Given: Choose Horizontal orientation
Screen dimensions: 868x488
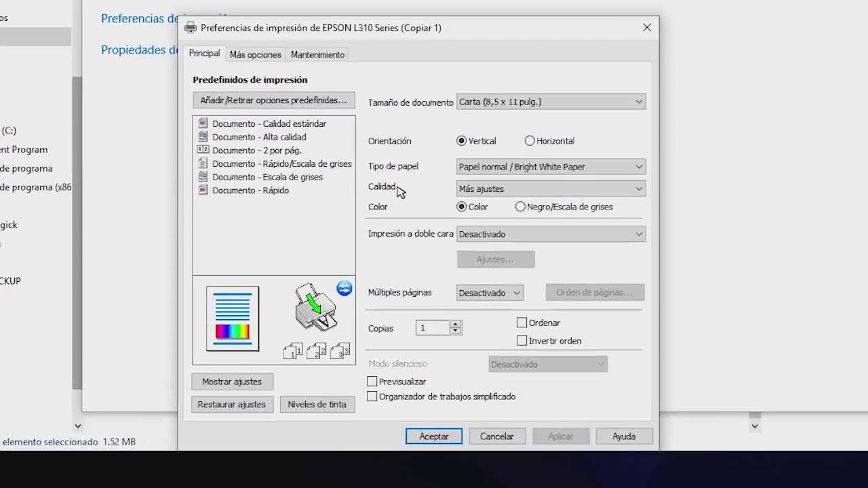Looking at the screenshot, I should coord(530,141).
